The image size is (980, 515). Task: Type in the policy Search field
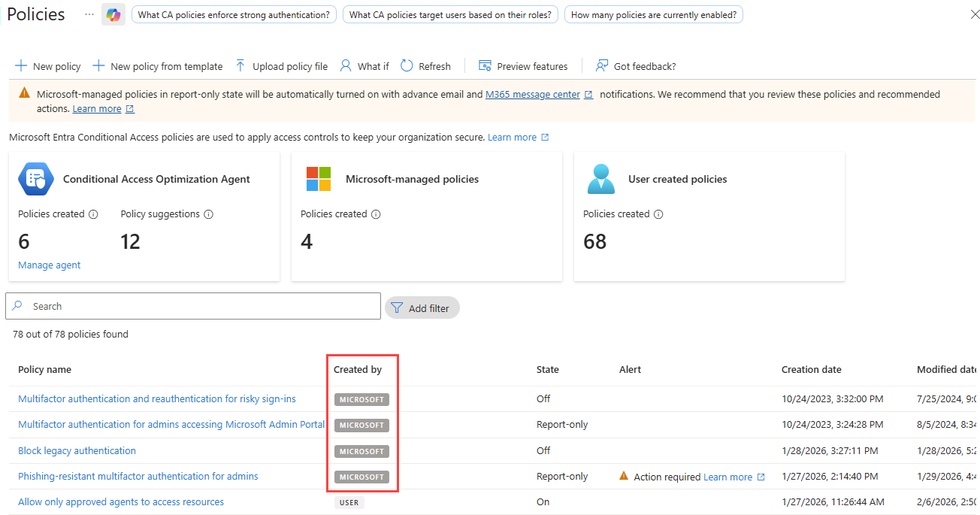pyautogui.click(x=203, y=306)
